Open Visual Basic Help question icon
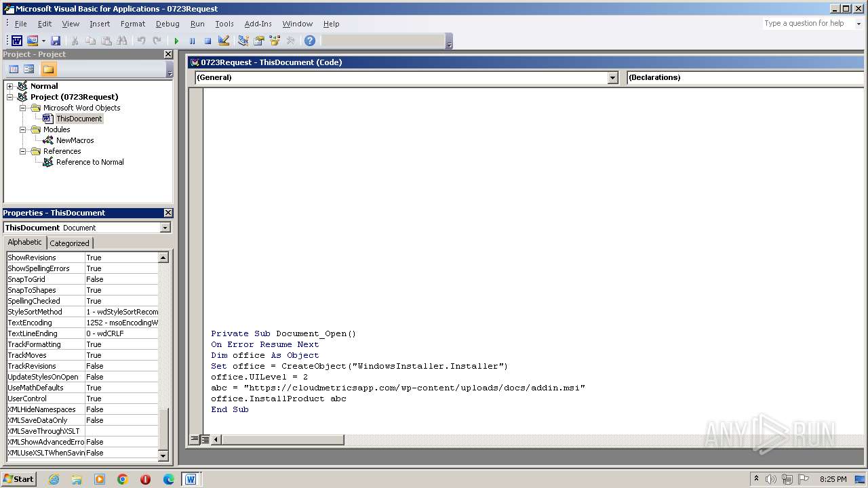This screenshot has width=868, height=488. (310, 41)
